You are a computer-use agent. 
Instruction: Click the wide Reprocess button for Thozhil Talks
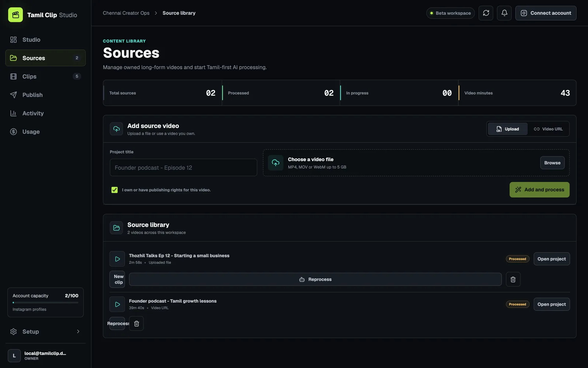tap(315, 279)
